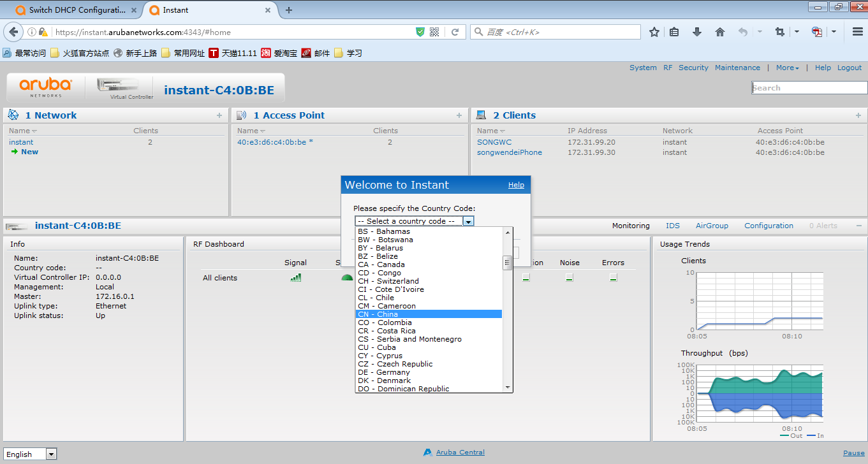The width and height of the screenshot is (868, 464).
Task: Switch to the Configuration tab
Action: 769,226
